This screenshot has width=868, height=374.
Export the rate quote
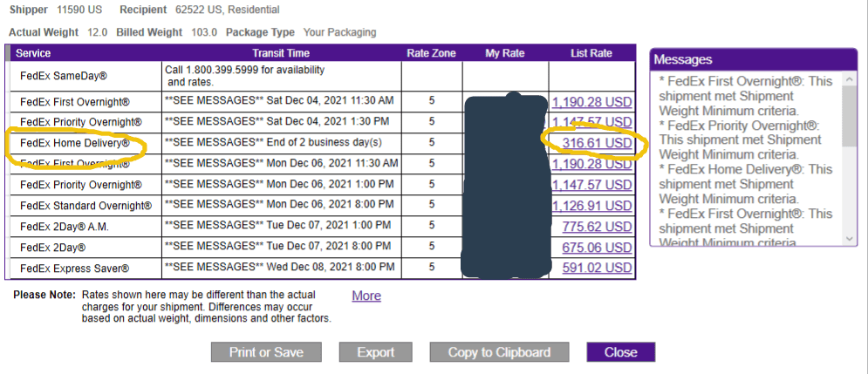click(x=376, y=352)
